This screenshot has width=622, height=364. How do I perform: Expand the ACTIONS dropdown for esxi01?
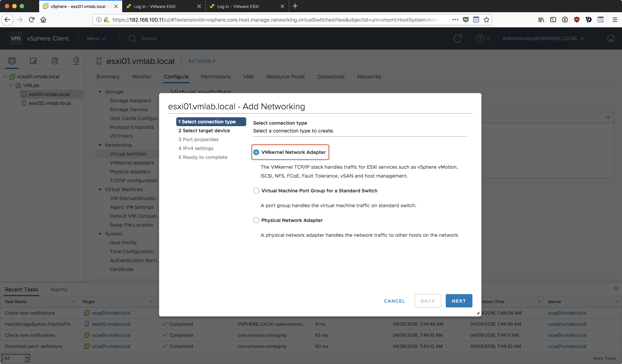(x=202, y=61)
